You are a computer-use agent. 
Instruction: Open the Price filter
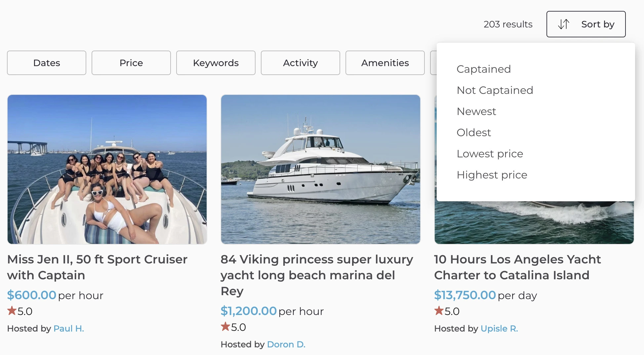[131, 62]
